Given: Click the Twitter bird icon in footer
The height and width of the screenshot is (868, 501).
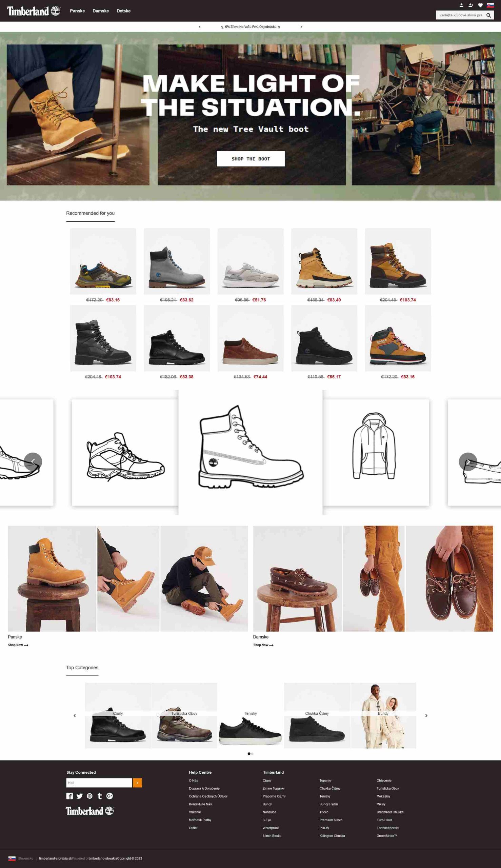Looking at the screenshot, I should 79,796.
